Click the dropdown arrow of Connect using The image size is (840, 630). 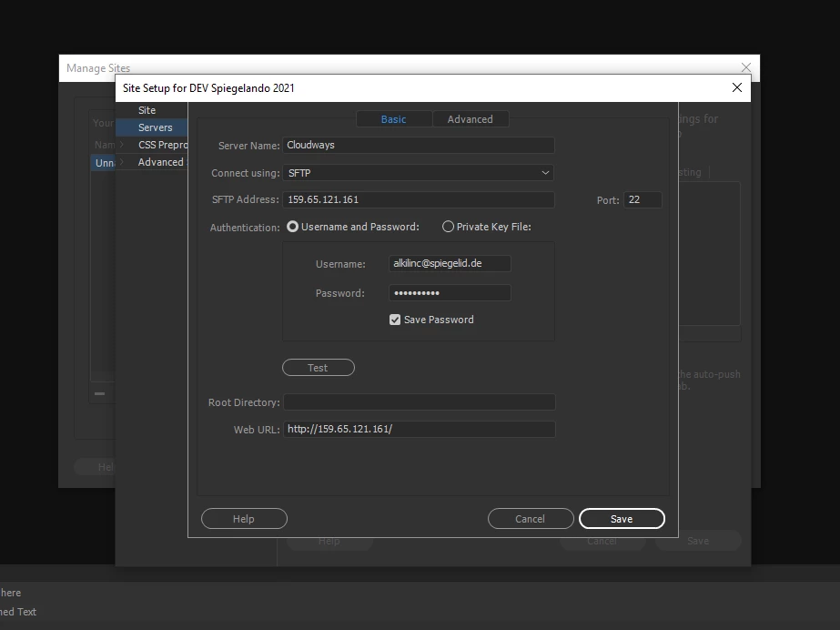(545, 172)
